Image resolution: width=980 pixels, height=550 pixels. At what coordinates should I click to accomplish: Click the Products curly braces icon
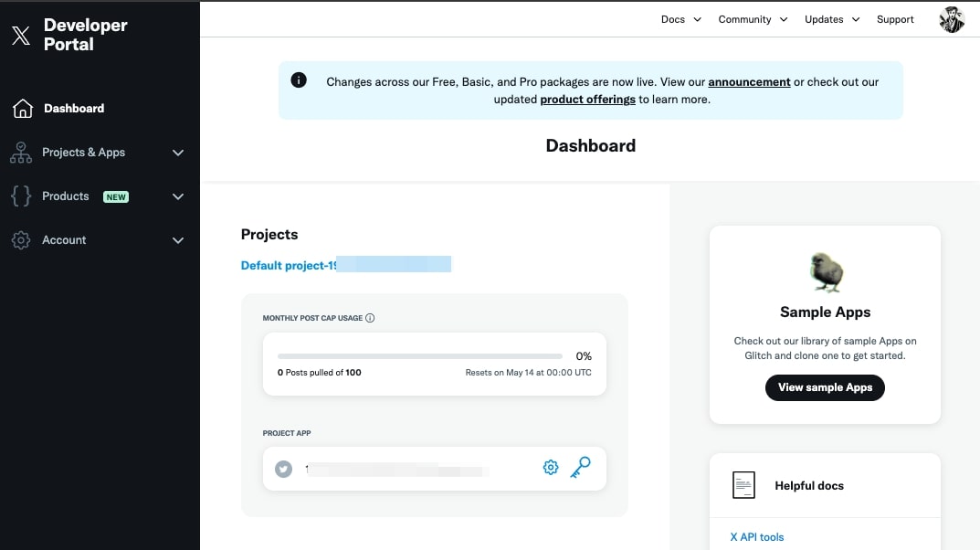21,196
